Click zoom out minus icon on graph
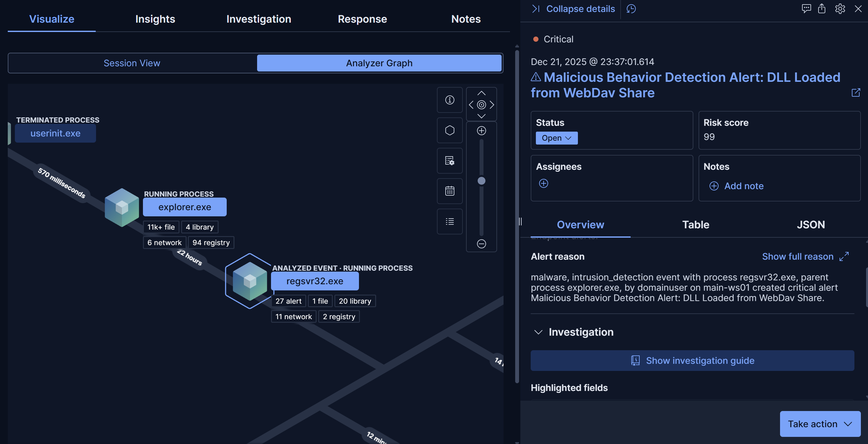Screen dimensions: 868x444 point(481,244)
